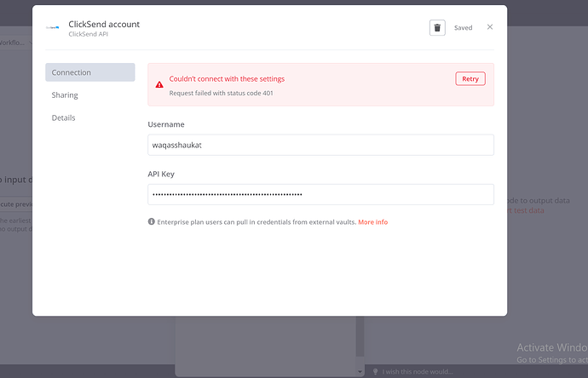This screenshot has height=378, width=588.
Task: Close the ClickSend account dialog
Action: [x=490, y=27]
